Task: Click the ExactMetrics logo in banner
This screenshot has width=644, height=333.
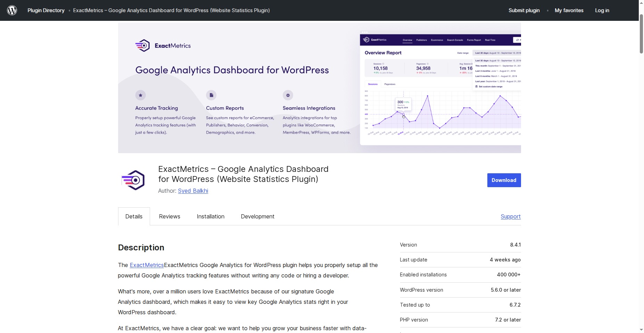Action: click(x=163, y=45)
